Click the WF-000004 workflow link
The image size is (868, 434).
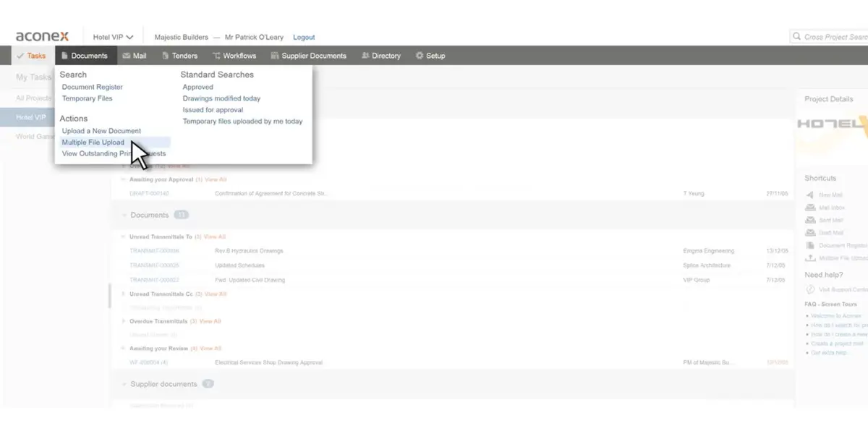click(x=149, y=362)
